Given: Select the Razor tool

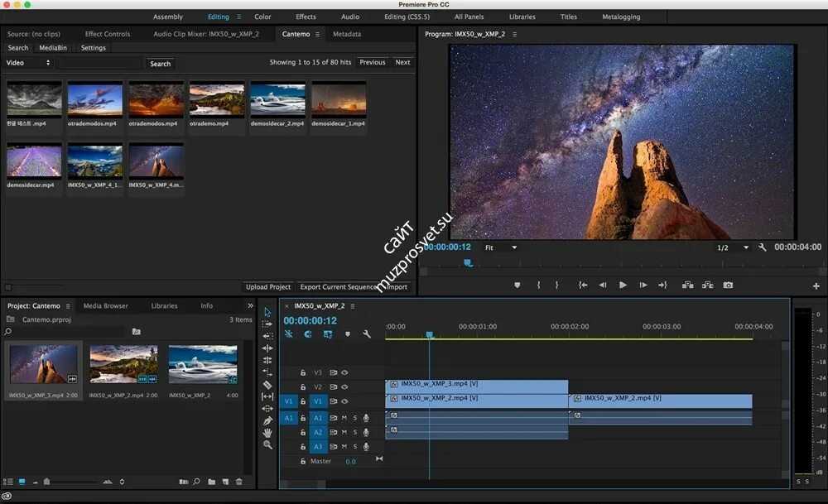Looking at the screenshot, I should [267, 385].
